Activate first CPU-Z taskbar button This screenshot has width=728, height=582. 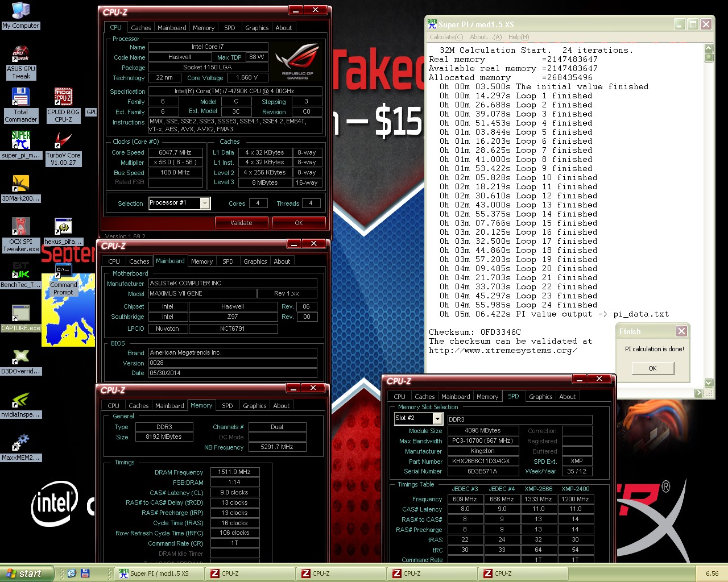click(250, 573)
